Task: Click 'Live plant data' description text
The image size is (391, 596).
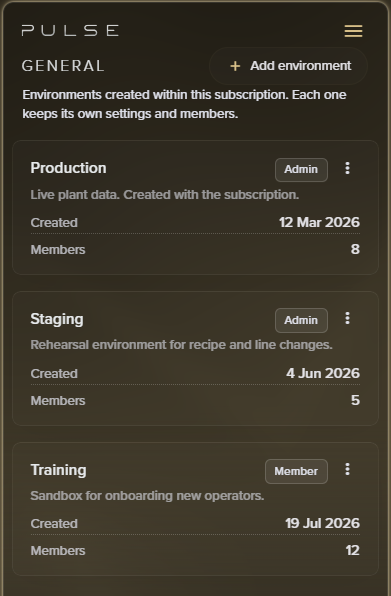Action: click(x=165, y=195)
